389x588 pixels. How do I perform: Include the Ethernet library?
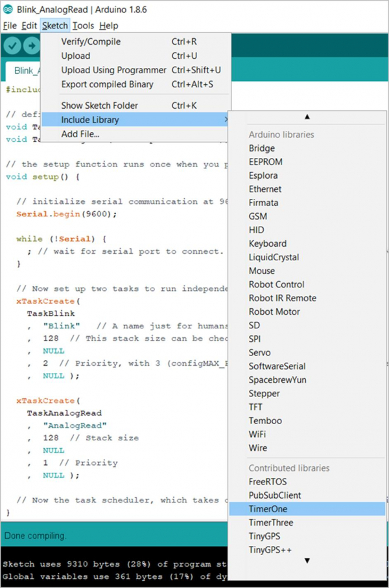click(307, 189)
